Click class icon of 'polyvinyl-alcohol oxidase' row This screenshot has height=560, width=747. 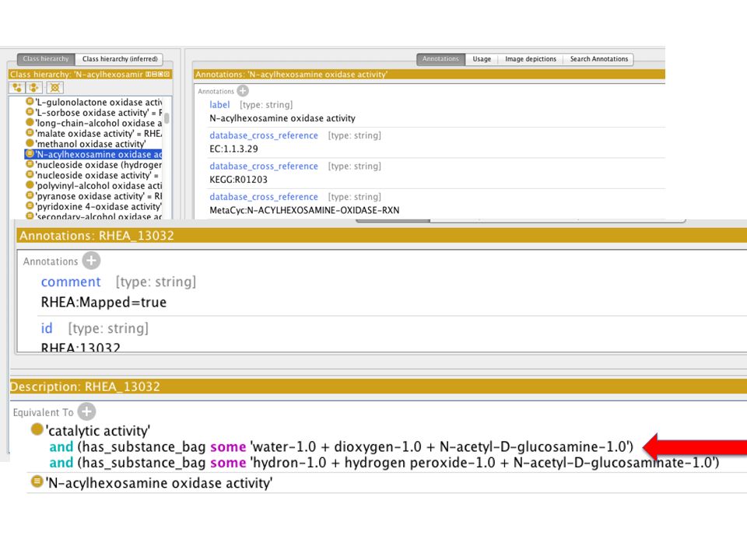[30, 185]
